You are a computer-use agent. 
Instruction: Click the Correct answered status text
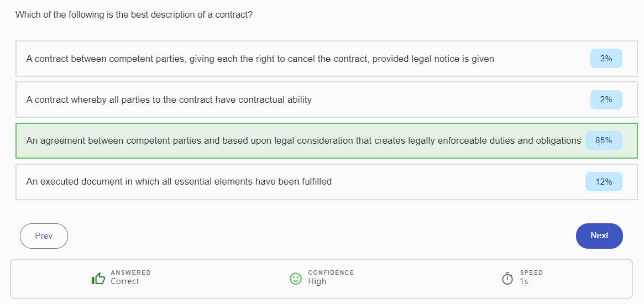(125, 281)
